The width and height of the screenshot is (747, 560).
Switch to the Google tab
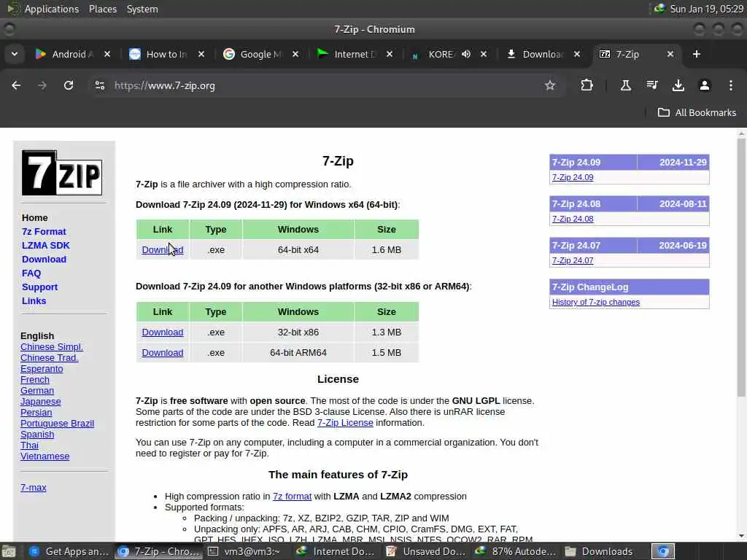click(x=260, y=54)
